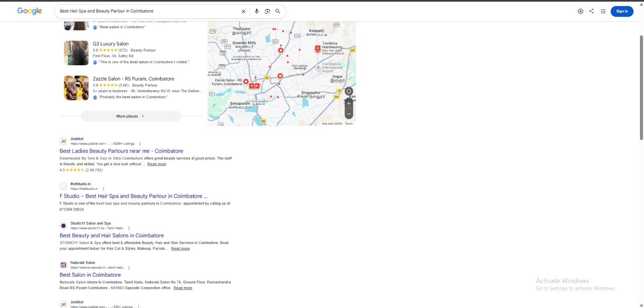Open Studio11 result options menu
This screenshot has height=308, width=644.
(129, 228)
